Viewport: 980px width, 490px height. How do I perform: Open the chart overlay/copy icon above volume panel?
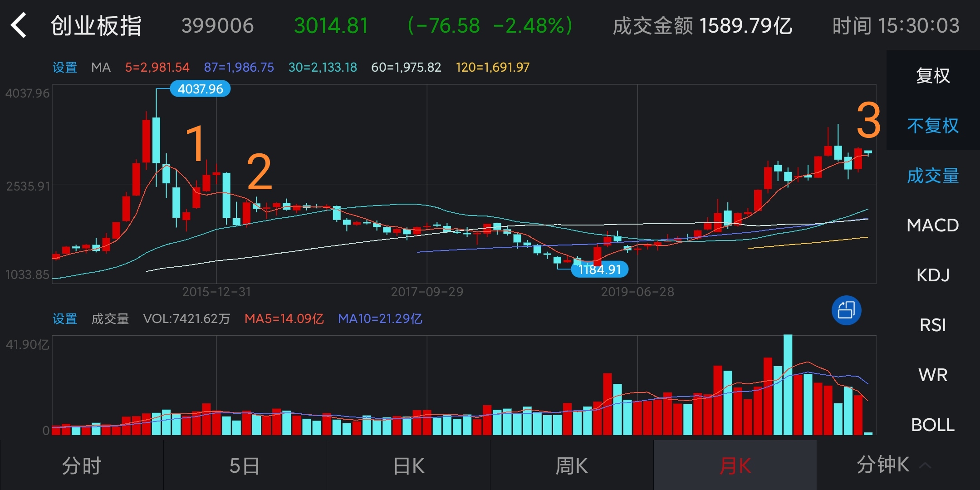847,310
